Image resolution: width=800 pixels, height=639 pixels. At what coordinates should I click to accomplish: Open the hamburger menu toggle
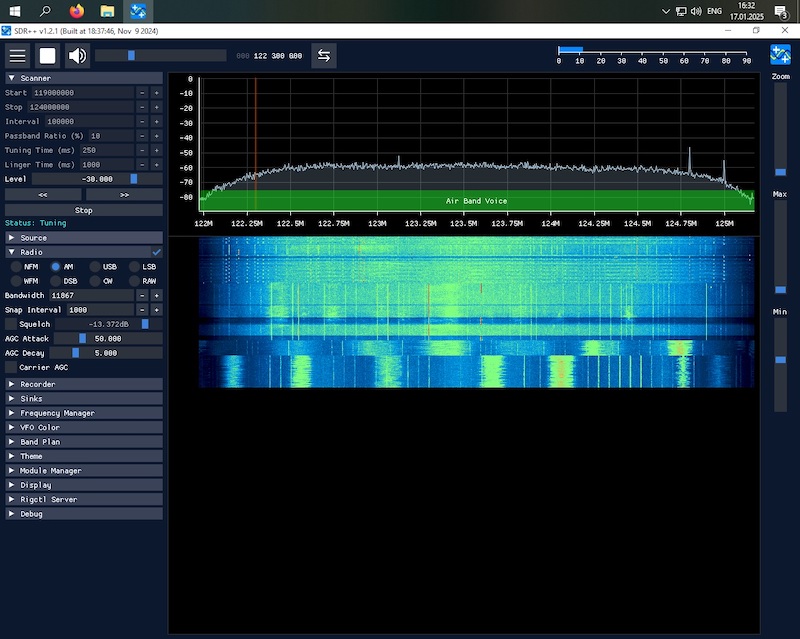click(17, 56)
